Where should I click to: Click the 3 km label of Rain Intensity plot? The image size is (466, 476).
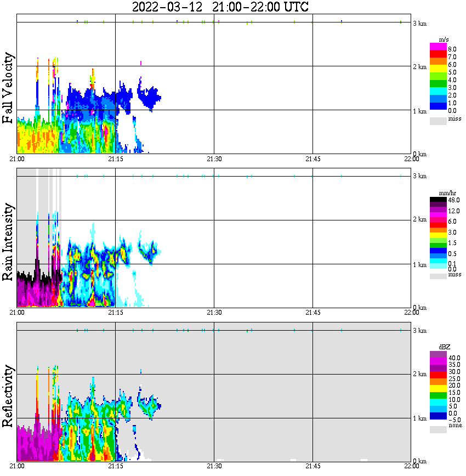click(419, 176)
